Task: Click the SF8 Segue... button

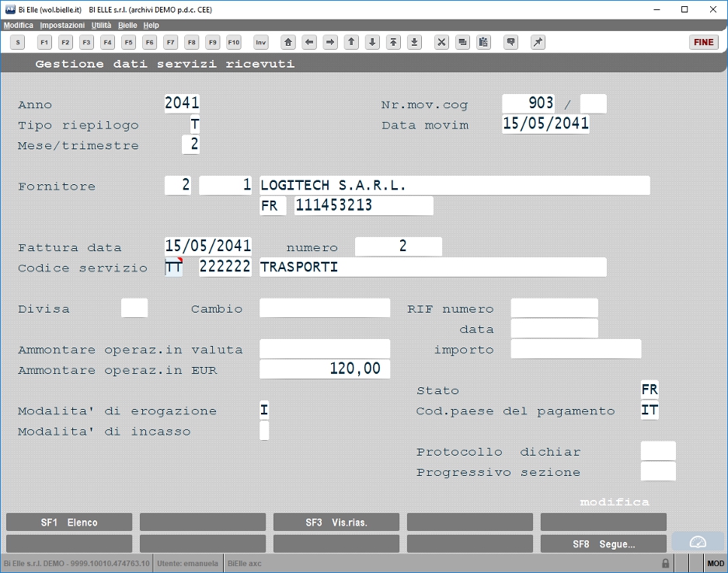Action: click(x=604, y=543)
